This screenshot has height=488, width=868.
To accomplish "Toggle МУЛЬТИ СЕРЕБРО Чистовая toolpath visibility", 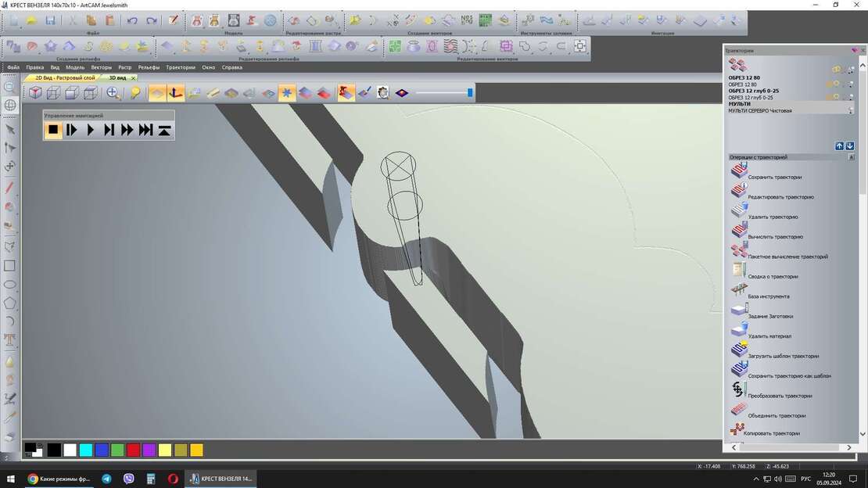I will pyautogui.click(x=850, y=110).
